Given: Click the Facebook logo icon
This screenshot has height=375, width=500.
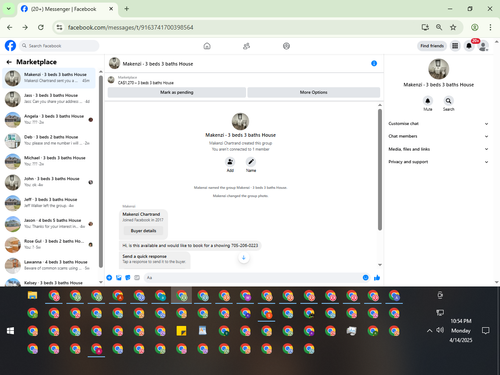Looking at the screenshot, I should (10, 46).
